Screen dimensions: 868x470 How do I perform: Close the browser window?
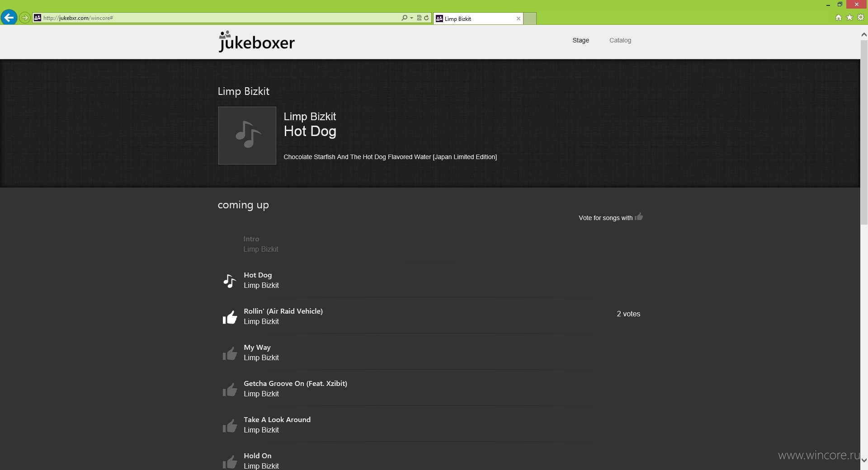click(856, 5)
